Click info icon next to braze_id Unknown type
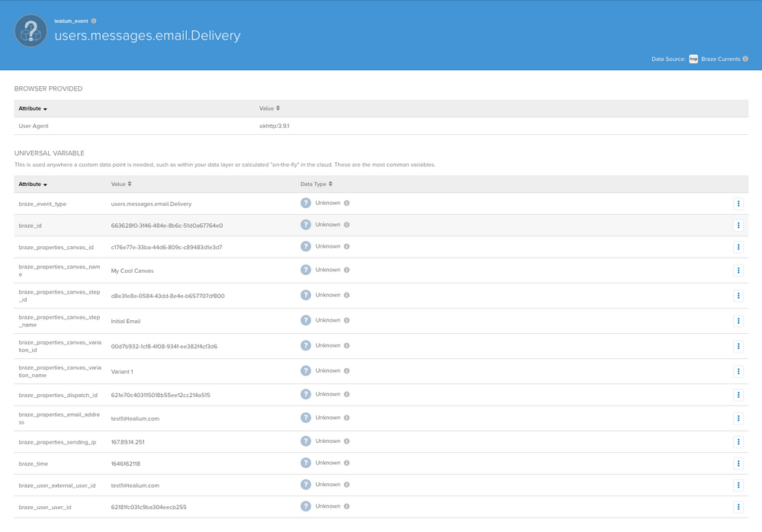 [x=346, y=225]
